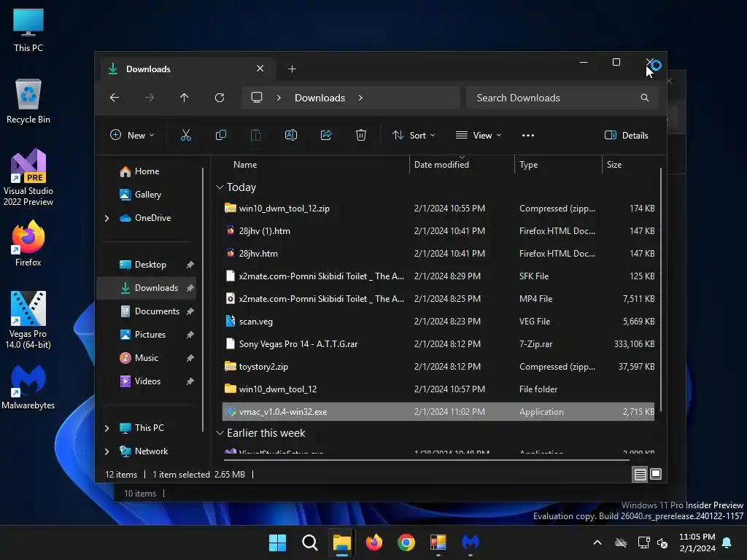Click chevron after Downloads in address bar

(360, 98)
